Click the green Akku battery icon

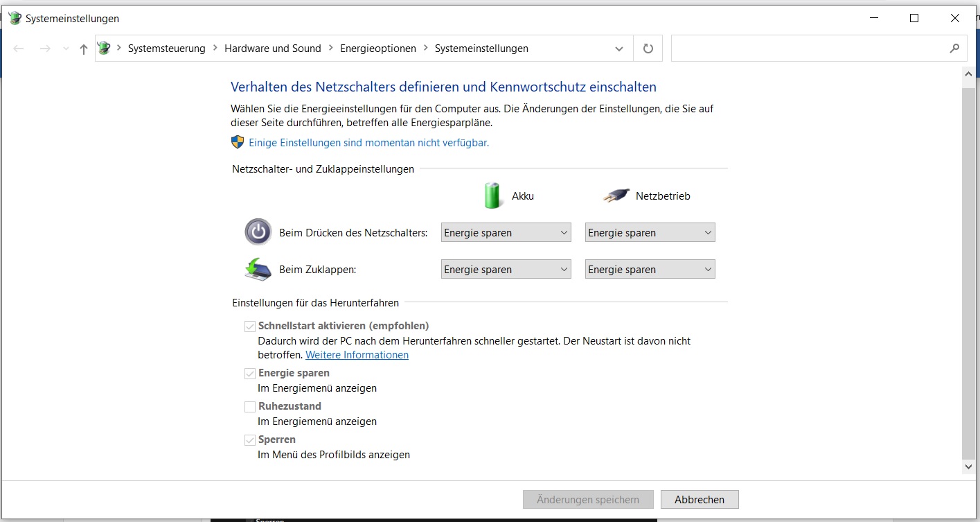pyautogui.click(x=492, y=195)
